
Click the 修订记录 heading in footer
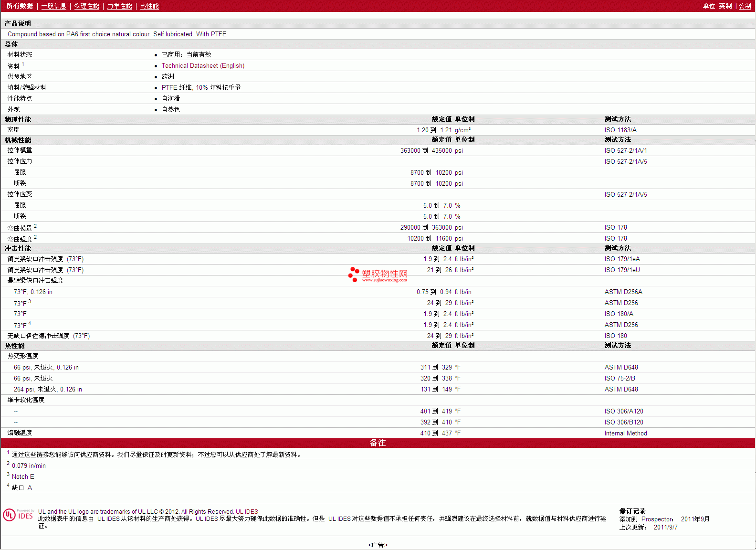click(632, 511)
